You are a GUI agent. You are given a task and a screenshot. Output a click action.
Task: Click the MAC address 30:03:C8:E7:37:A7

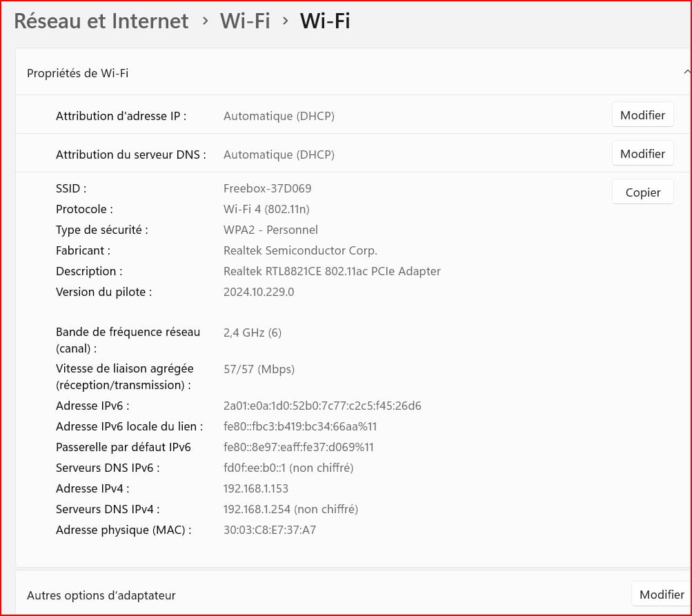pos(270,530)
